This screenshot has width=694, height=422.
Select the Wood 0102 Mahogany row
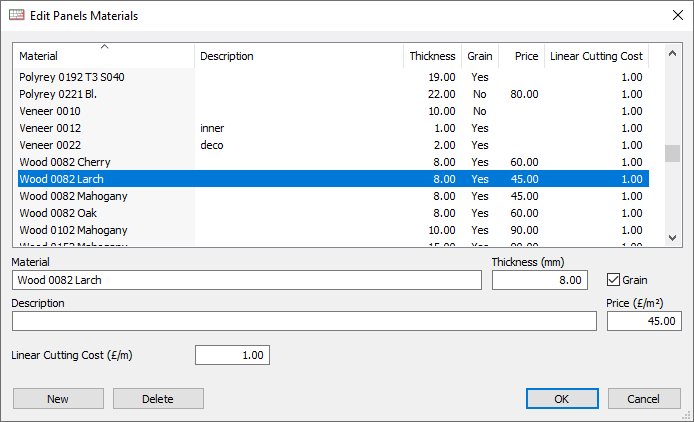(x=333, y=230)
